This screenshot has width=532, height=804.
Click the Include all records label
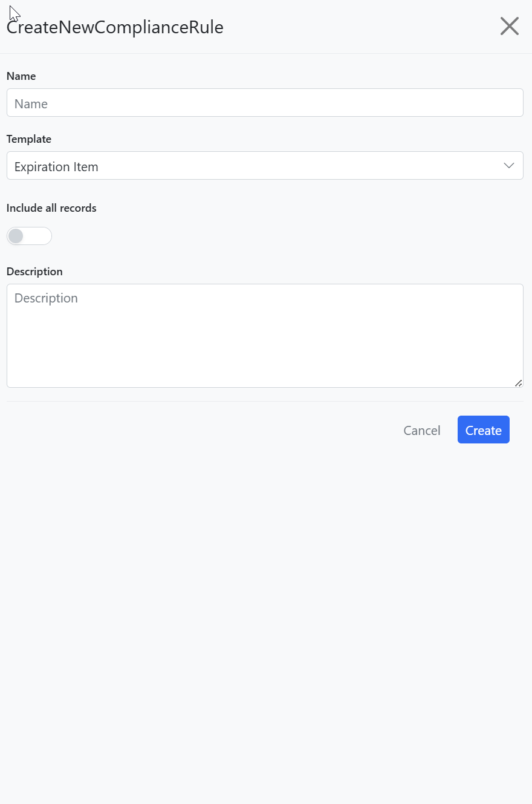51,208
